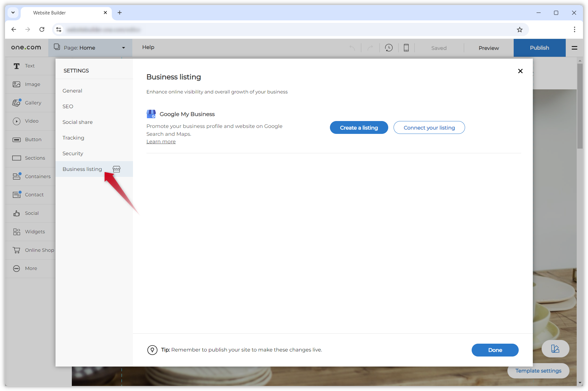Close the Settings dialog with X

pos(520,71)
